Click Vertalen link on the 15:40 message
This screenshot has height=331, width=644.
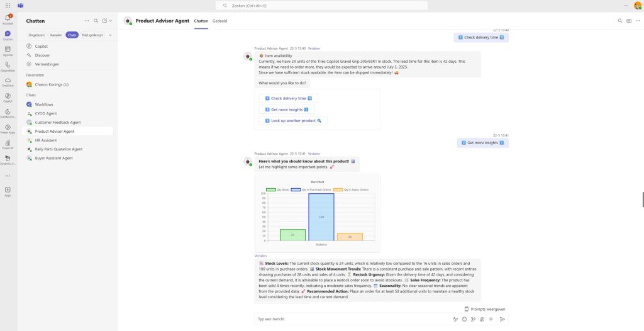click(x=314, y=48)
